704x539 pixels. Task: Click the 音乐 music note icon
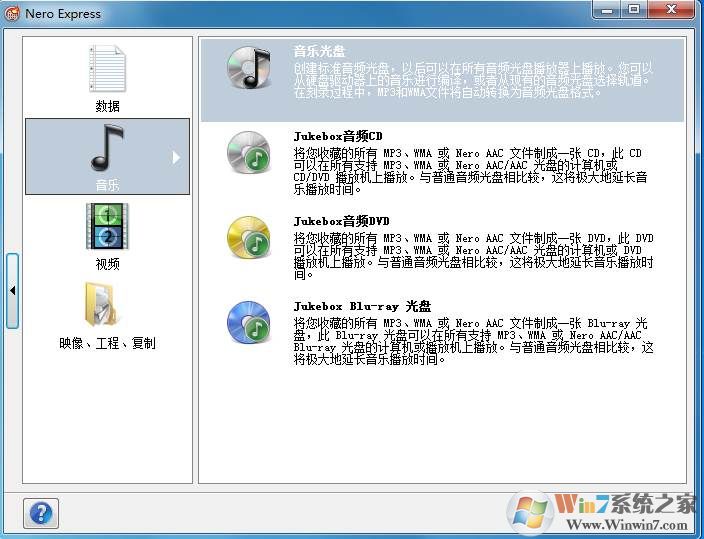pyautogui.click(x=107, y=148)
